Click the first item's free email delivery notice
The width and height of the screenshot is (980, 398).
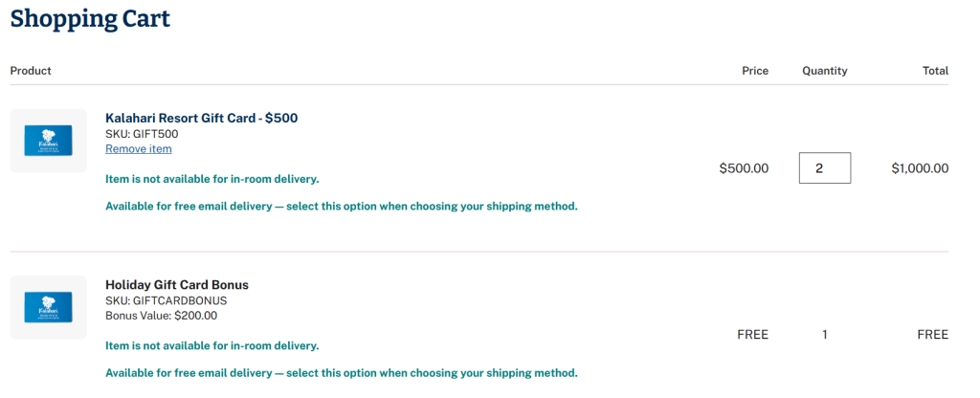pyautogui.click(x=341, y=206)
